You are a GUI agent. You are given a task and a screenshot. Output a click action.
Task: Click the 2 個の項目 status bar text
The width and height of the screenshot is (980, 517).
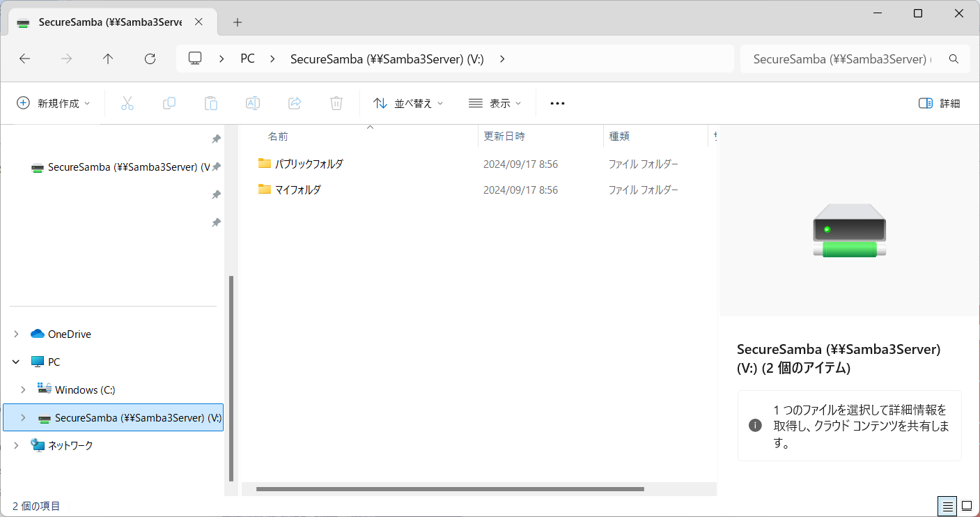click(x=36, y=506)
